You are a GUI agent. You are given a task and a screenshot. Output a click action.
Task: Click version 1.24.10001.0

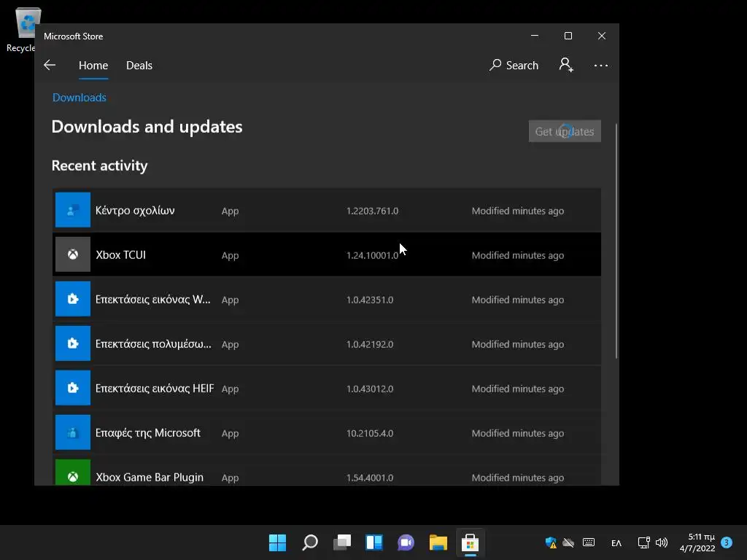click(372, 255)
